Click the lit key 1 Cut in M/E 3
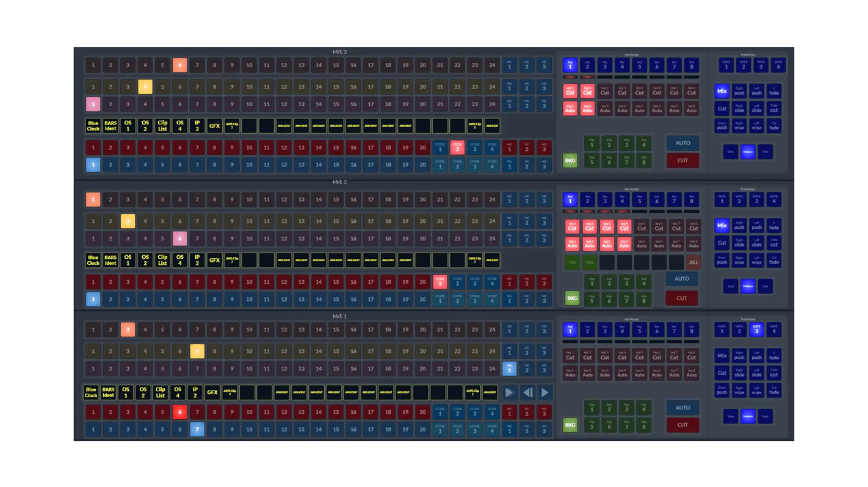The width and height of the screenshot is (868, 487). (x=570, y=91)
